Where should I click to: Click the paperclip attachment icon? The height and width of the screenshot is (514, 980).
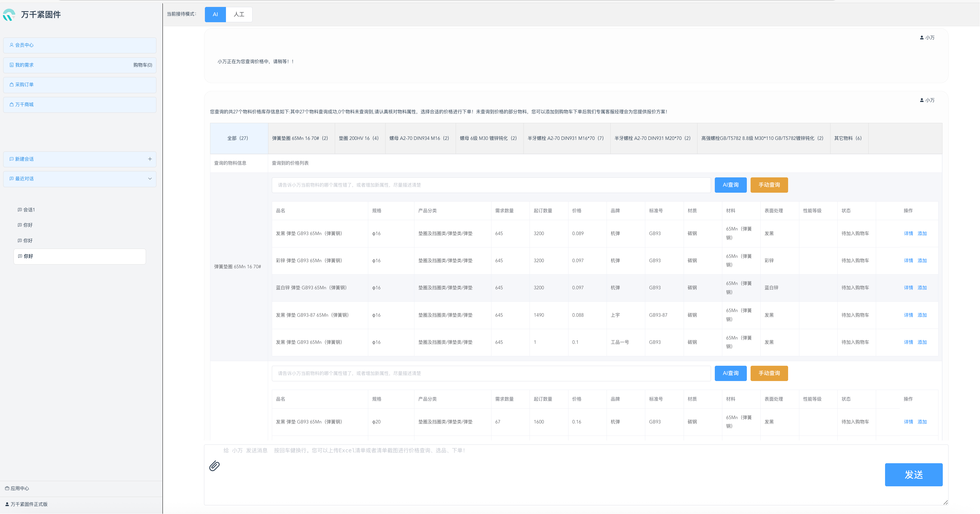click(x=214, y=466)
